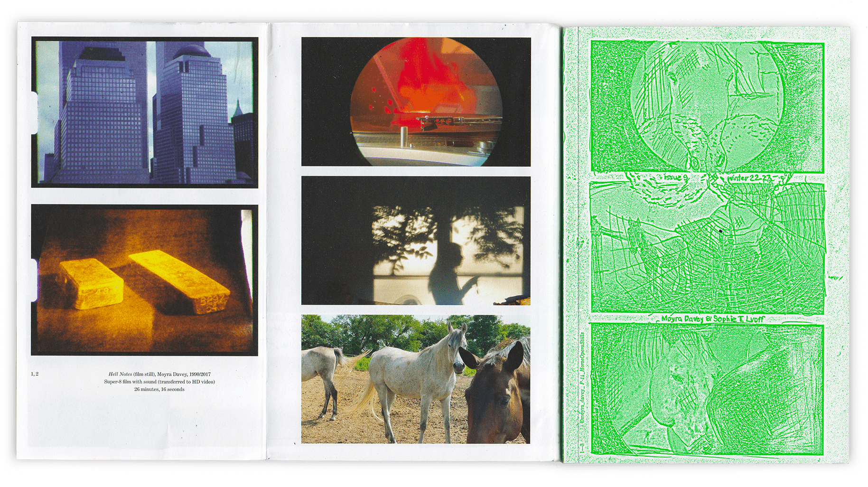The image size is (868, 487).
Task: Click caption "Super-8 film with sound (transferred to HD video)"
Action: (x=159, y=382)
